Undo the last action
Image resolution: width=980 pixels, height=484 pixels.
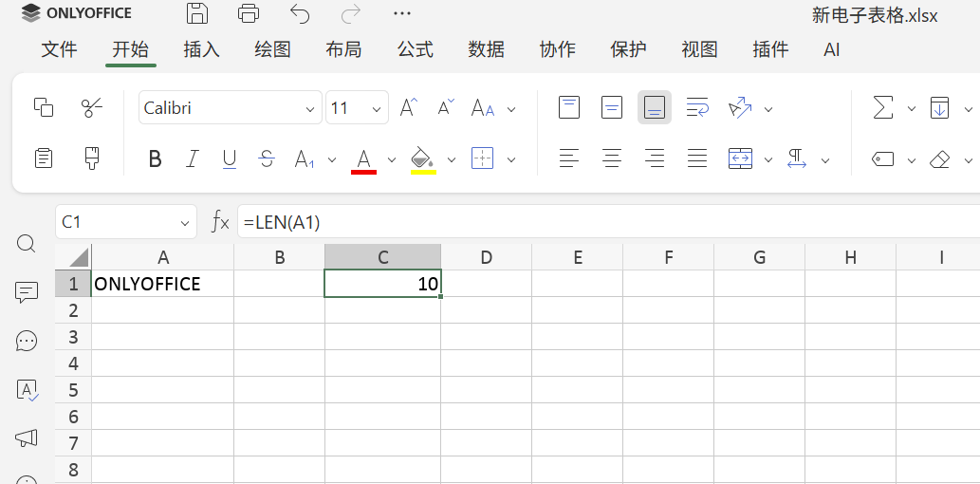[x=300, y=13]
